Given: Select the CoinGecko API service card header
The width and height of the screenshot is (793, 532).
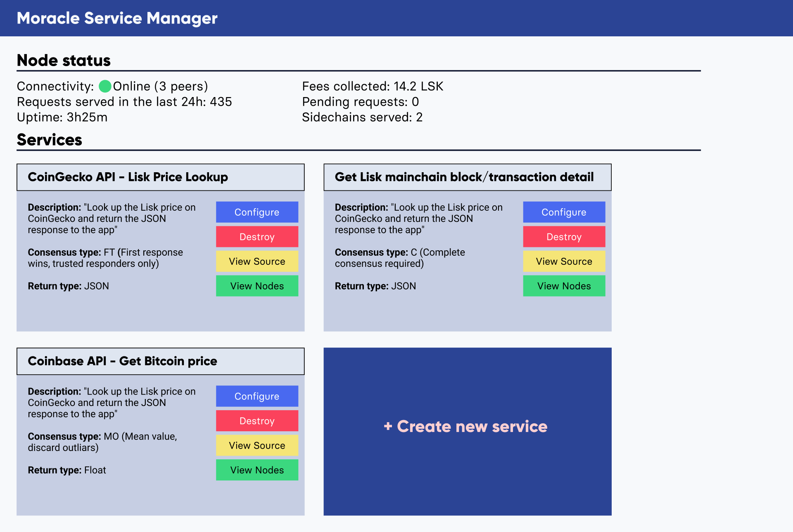Looking at the screenshot, I should pos(160,177).
